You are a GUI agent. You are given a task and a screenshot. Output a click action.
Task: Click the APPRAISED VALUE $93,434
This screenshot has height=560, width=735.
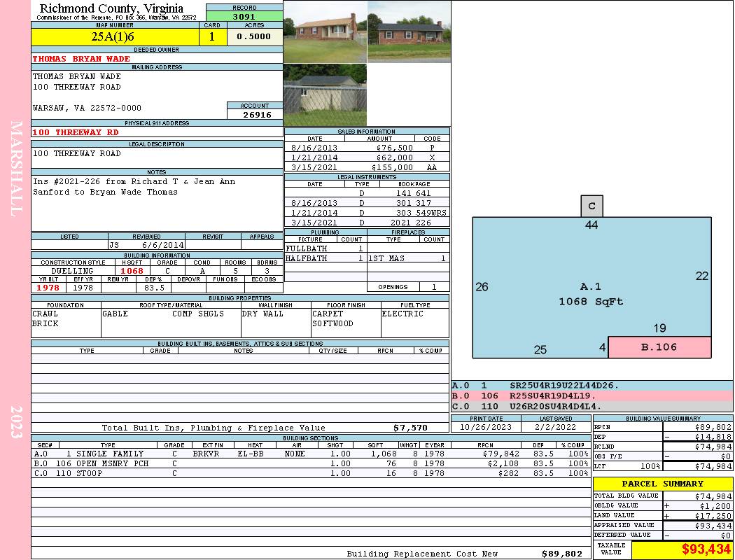tap(713, 526)
